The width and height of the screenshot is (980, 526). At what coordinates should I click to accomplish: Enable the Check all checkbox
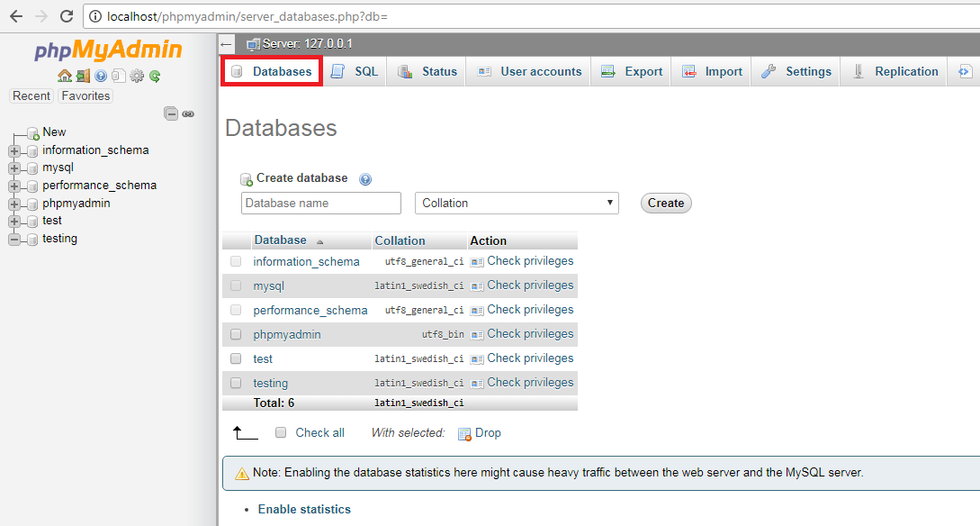(282, 432)
